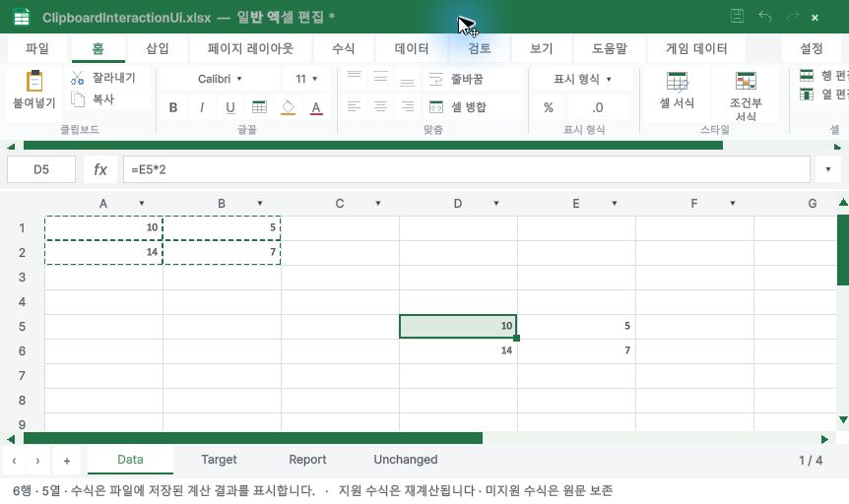Align cell content to top
849x504 pixels.
[355, 77]
